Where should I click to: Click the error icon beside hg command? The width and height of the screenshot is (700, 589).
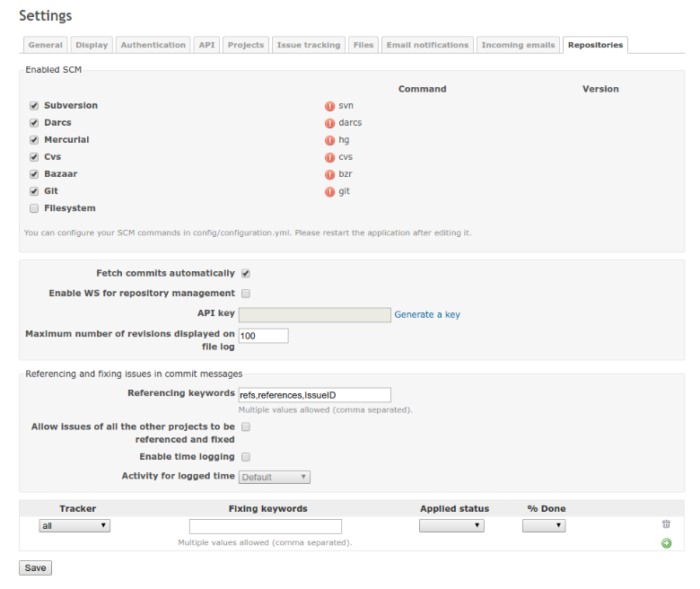(329, 140)
